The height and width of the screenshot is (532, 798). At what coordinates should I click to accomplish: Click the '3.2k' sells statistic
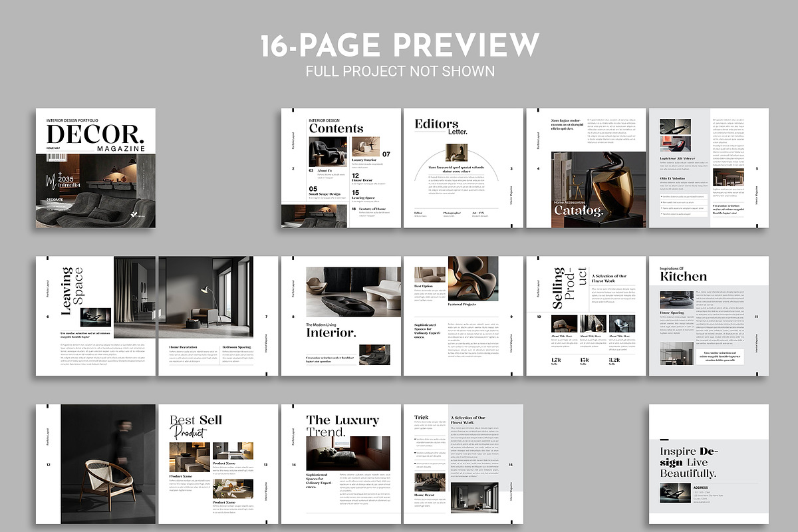point(615,360)
